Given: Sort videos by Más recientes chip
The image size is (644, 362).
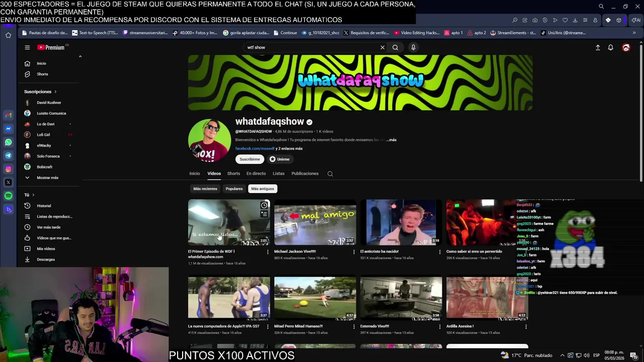Looking at the screenshot, I should tap(205, 189).
